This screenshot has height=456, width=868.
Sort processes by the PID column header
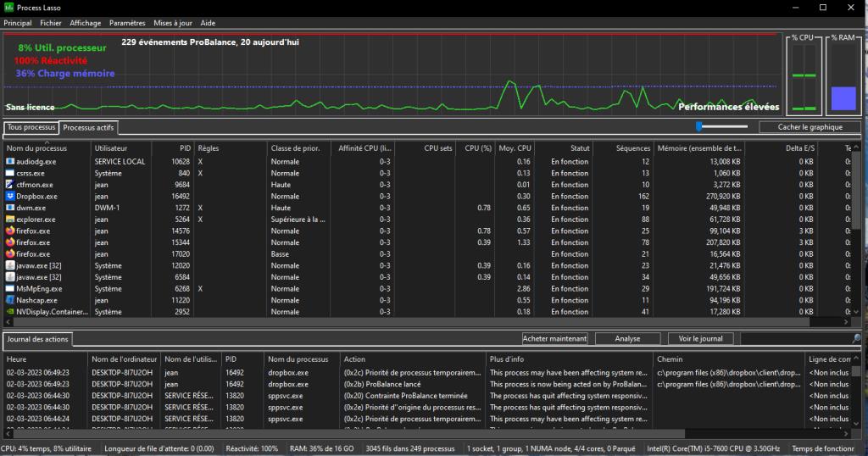coord(172,147)
